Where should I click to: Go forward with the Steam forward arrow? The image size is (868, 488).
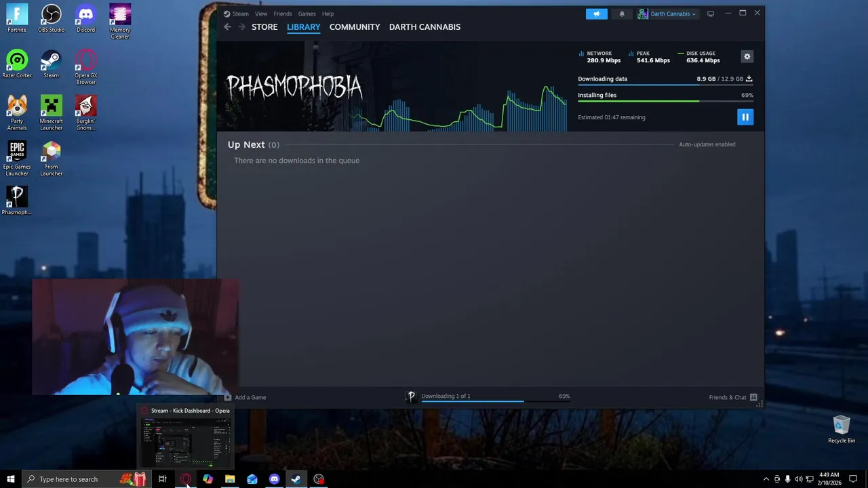point(241,27)
